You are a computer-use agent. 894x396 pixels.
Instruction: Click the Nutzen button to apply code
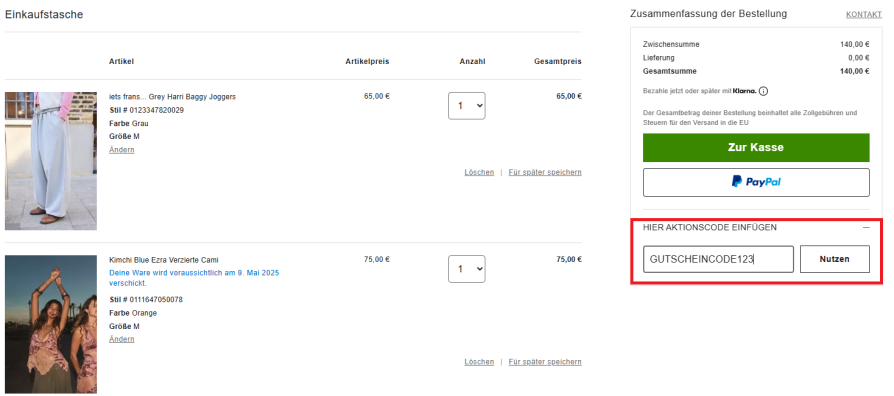835,259
